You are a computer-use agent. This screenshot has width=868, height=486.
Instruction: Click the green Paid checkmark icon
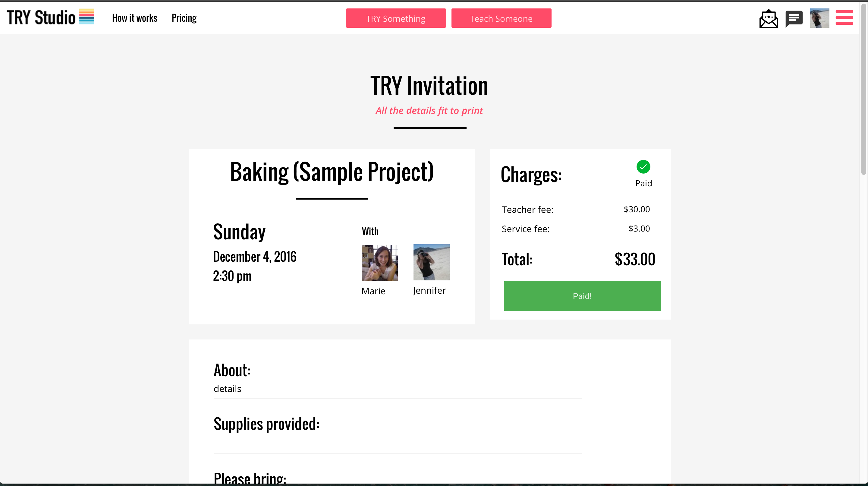pos(643,166)
